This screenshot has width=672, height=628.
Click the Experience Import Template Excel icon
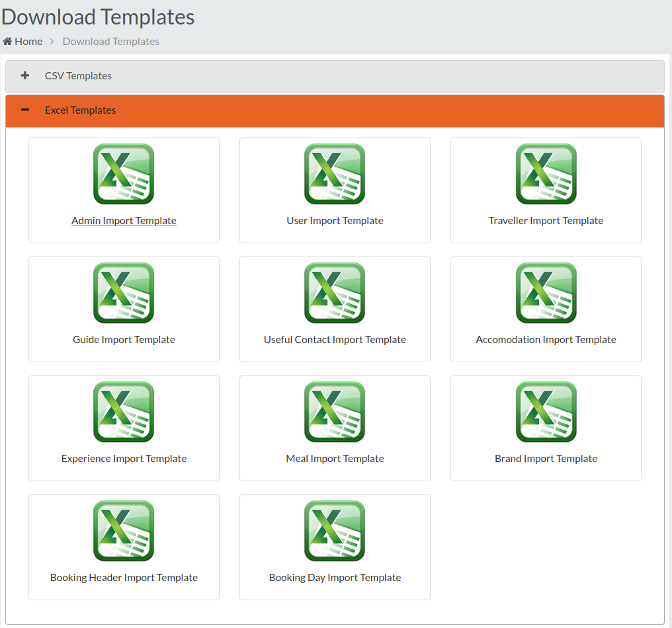(x=124, y=412)
